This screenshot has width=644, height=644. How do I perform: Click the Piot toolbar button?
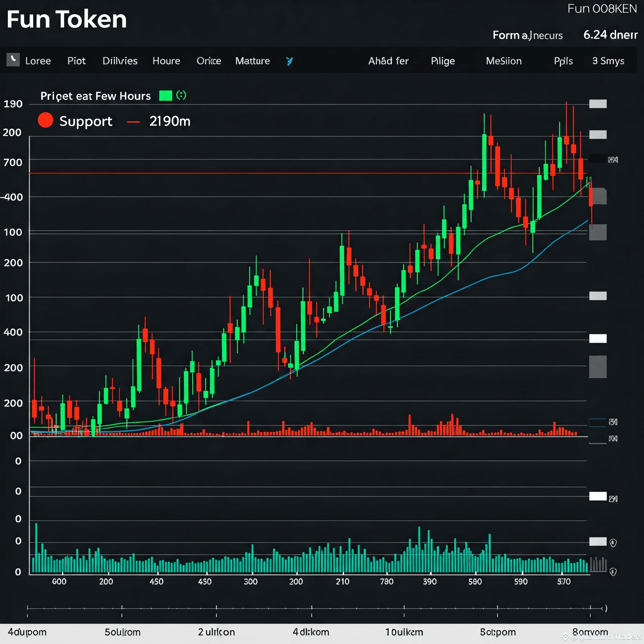[76, 61]
